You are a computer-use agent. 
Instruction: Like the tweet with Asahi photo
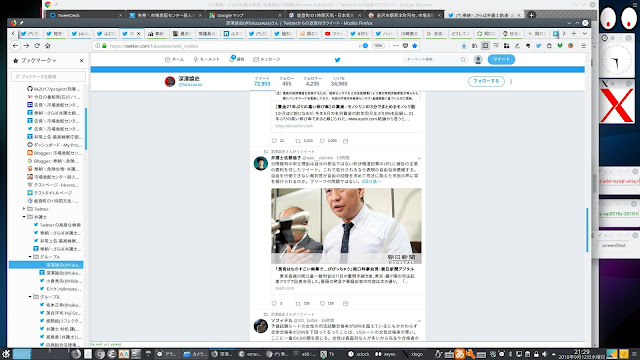[327, 304]
